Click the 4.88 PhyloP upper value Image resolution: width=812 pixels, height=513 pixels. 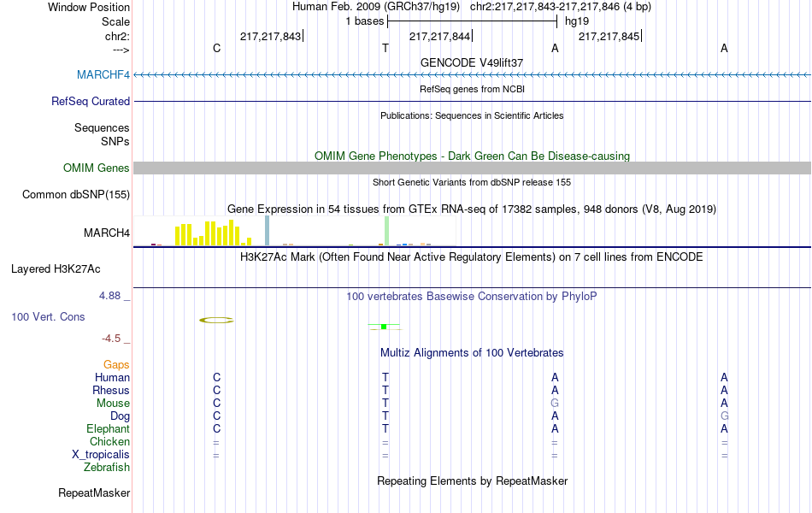click(109, 296)
